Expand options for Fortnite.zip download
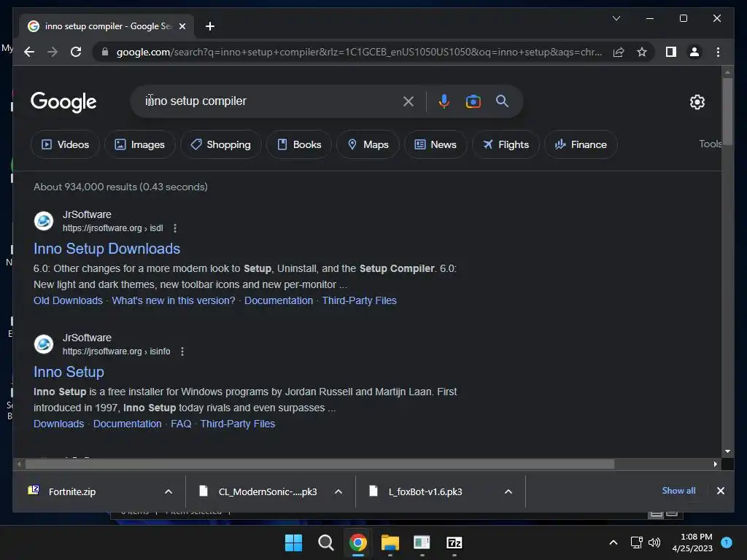Viewport: 747px width, 560px height. tap(169, 491)
